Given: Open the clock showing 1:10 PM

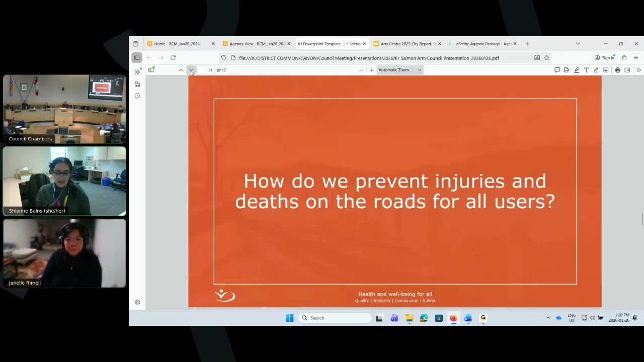Looking at the screenshot, I should tap(619, 318).
